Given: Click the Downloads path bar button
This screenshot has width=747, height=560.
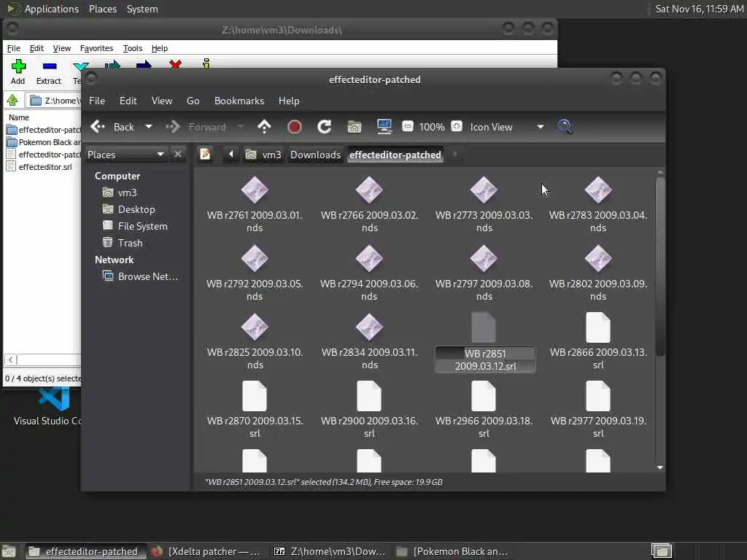Looking at the screenshot, I should [315, 155].
